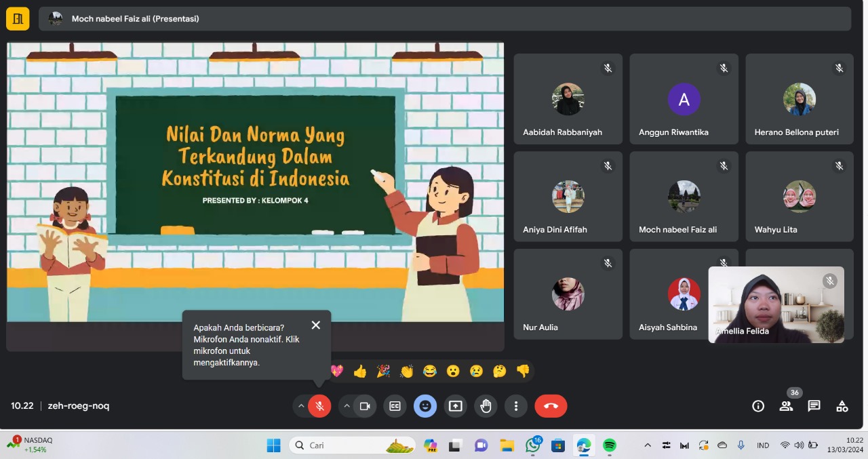Show the participants list
This screenshot has height=459, width=868.
pyautogui.click(x=786, y=406)
